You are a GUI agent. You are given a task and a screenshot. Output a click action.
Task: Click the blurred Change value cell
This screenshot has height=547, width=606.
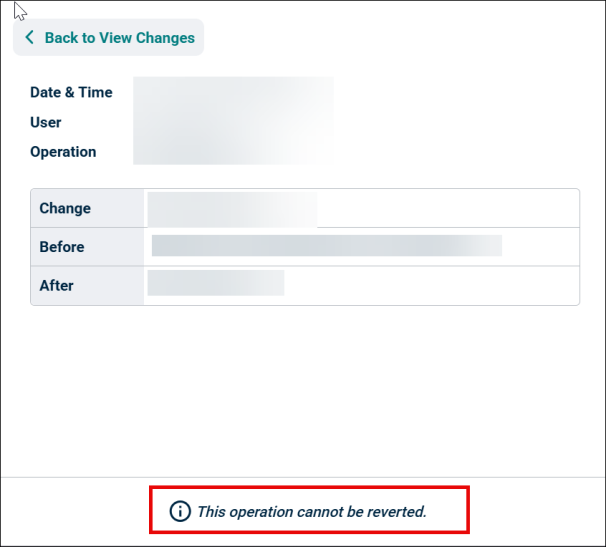pos(232,209)
